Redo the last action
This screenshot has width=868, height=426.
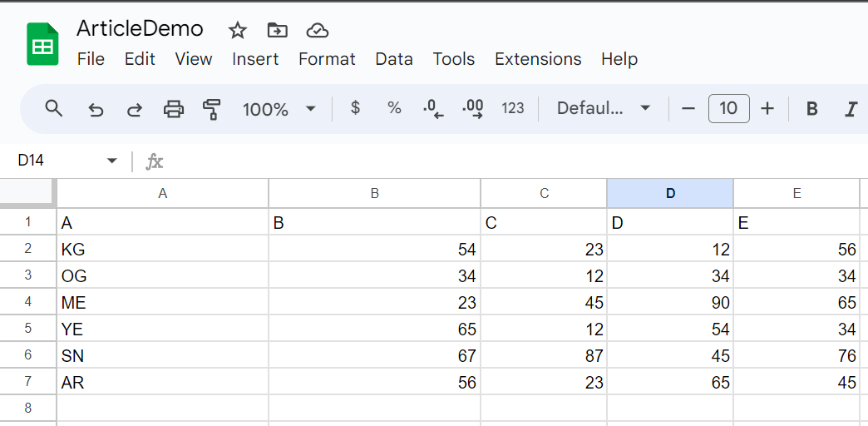pos(135,109)
